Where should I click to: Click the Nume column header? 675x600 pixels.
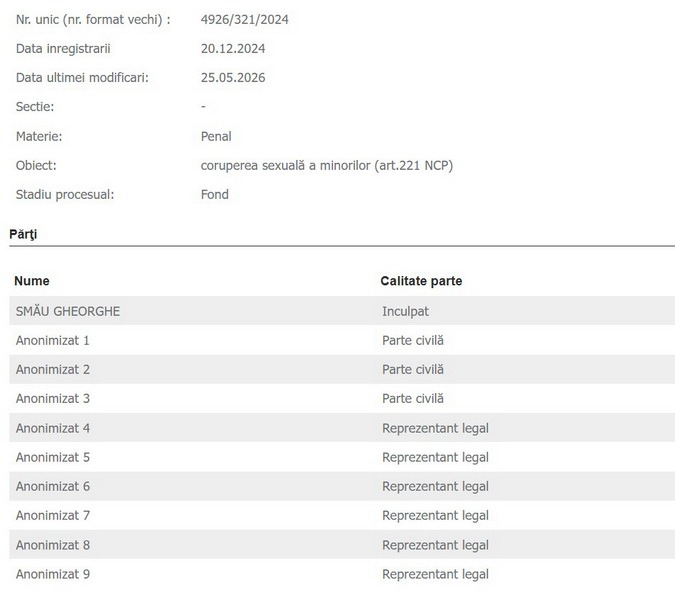point(32,281)
